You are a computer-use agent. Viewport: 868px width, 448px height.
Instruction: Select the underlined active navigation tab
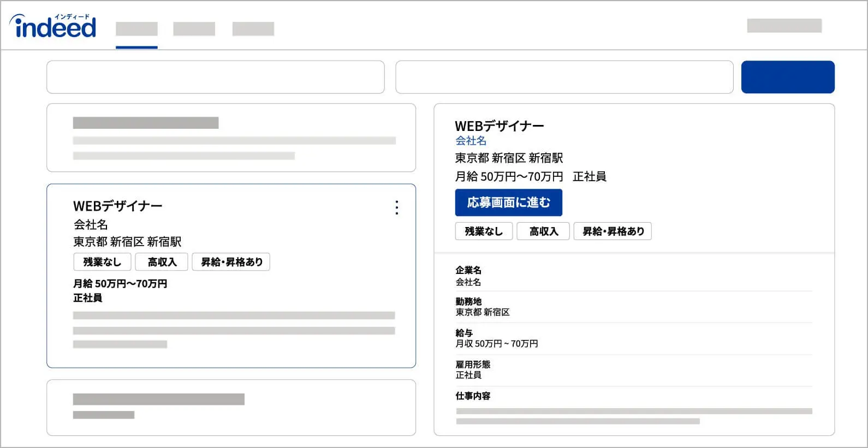click(x=136, y=29)
